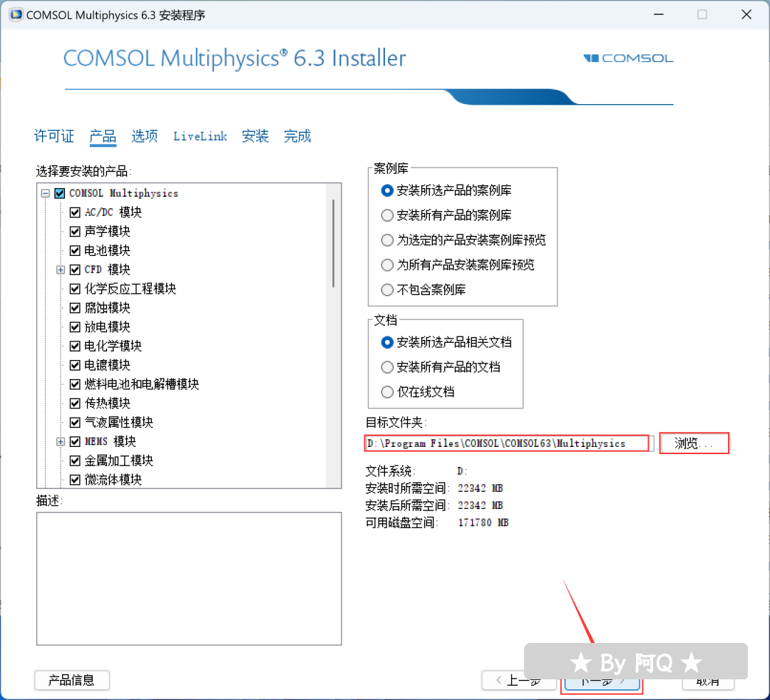Expand the MEMS 模块 tree node

click(61, 442)
